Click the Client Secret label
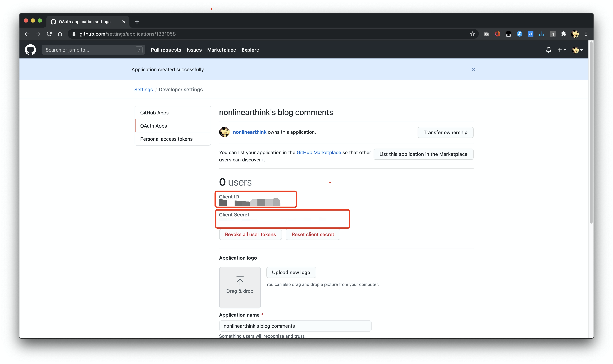 pos(234,215)
